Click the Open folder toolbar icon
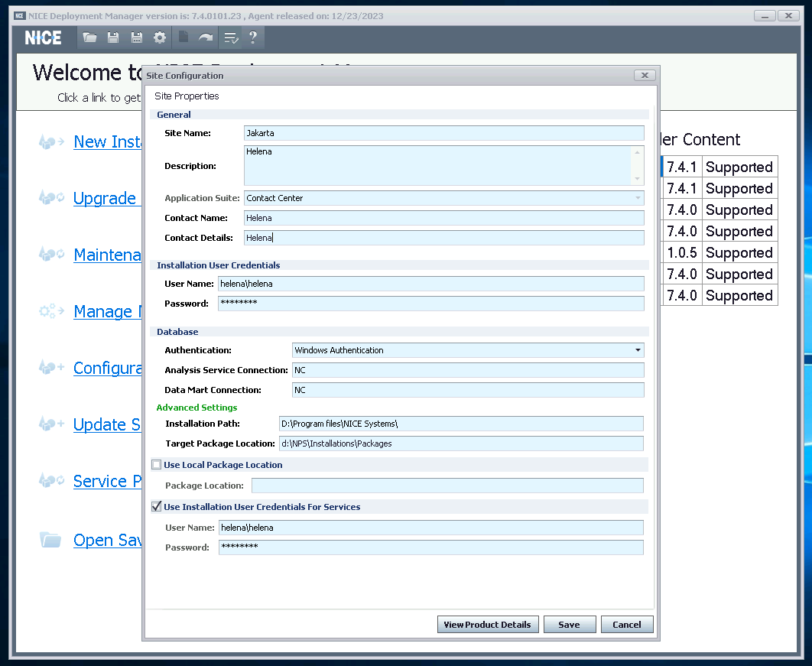Viewport: 812px width, 666px height. click(x=90, y=37)
